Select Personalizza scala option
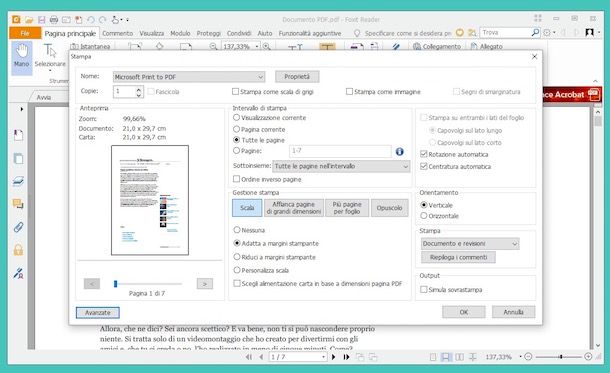Viewport: 610px width, 373px height. pos(237,270)
